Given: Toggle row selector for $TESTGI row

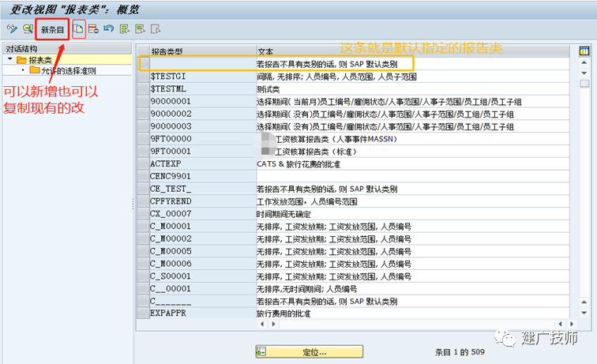Looking at the screenshot, I should click(x=143, y=77).
